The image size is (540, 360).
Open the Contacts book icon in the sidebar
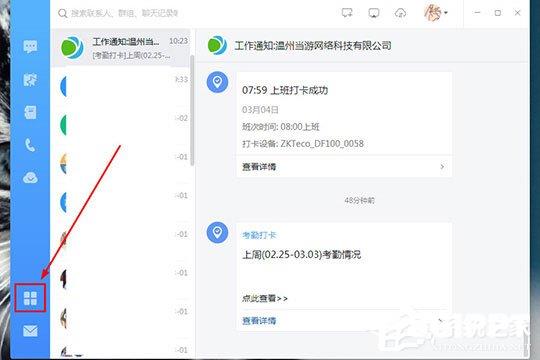[30, 112]
